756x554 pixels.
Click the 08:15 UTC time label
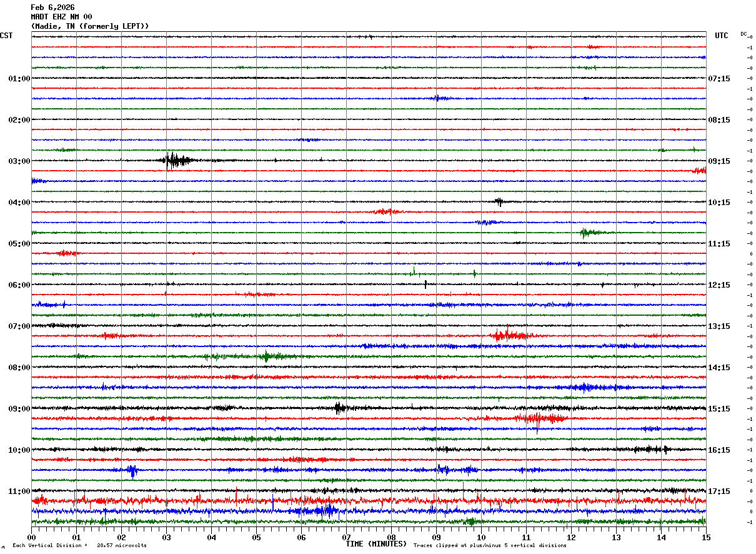(x=719, y=120)
